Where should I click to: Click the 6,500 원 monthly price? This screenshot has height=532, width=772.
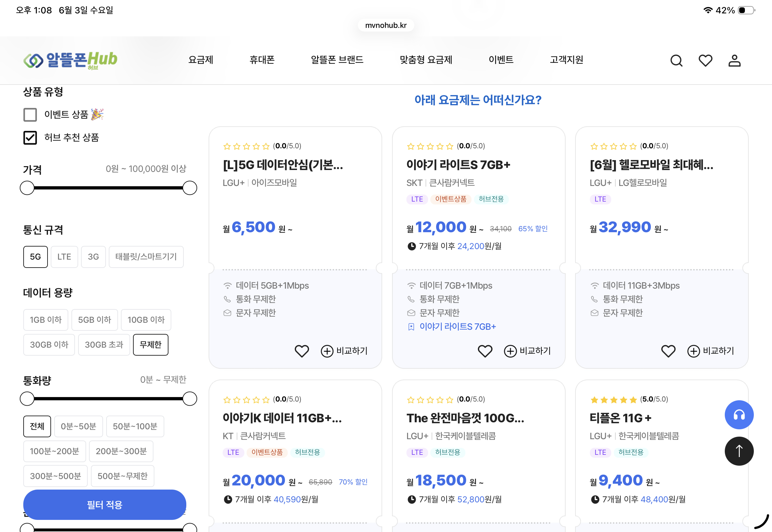coord(257,228)
